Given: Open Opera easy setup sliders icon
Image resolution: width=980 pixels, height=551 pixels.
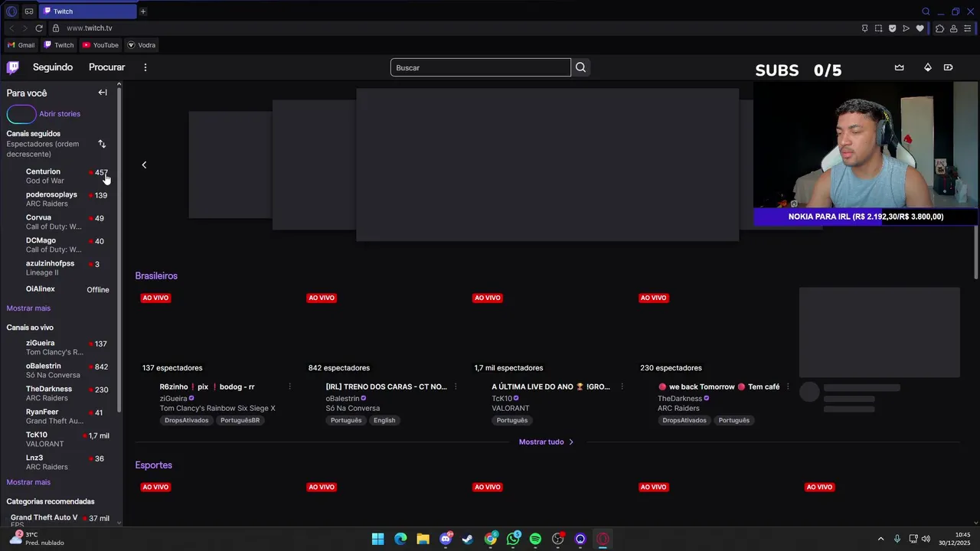Looking at the screenshot, I should click(x=967, y=28).
